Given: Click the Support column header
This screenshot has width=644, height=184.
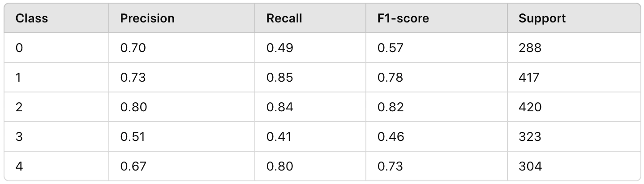Looking at the screenshot, I should pyautogui.click(x=542, y=18).
